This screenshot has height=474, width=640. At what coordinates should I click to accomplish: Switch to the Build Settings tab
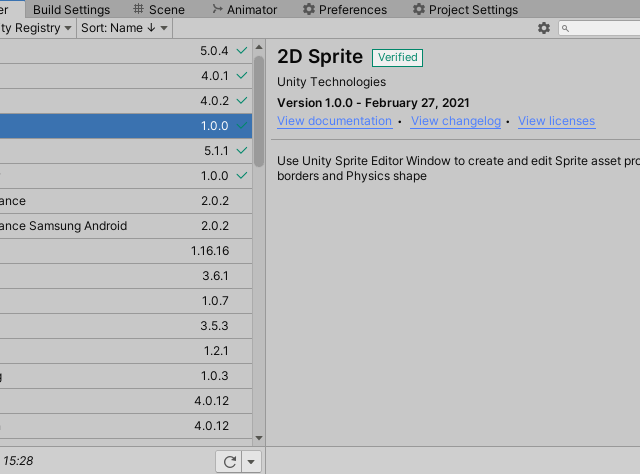click(71, 9)
